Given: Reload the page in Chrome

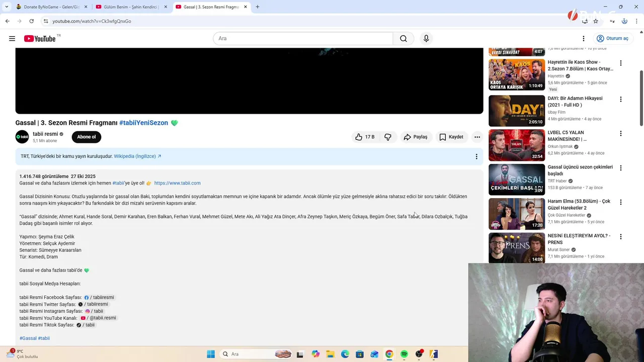Looking at the screenshot, I should (x=31, y=21).
